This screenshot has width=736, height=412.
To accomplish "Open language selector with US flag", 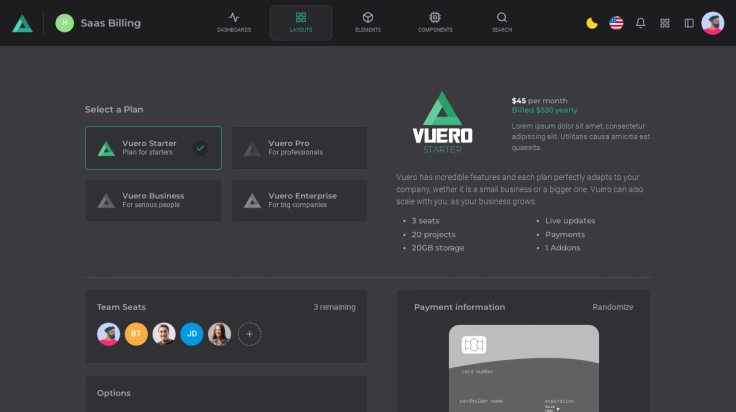I will pyautogui.click(x=616, y=23).
